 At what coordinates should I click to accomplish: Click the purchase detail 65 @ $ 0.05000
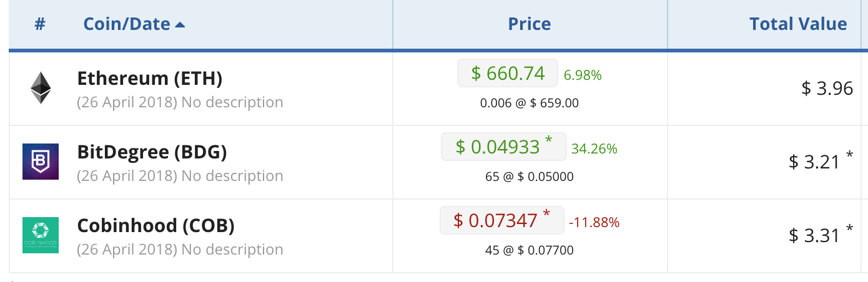pyautogui.click(x=530, y=177)
